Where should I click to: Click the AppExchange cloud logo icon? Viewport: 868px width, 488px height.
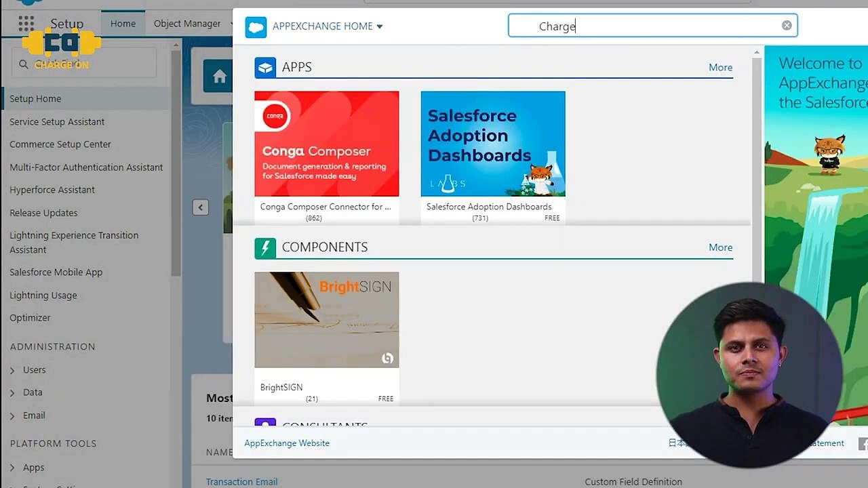click(256, 27)
